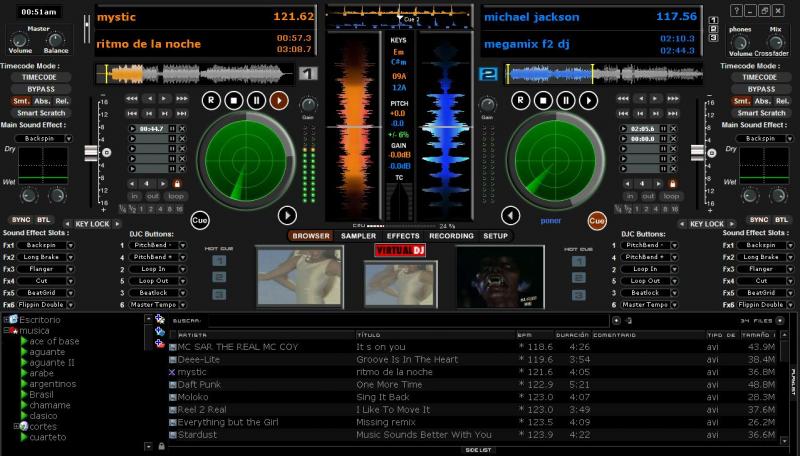Enable right BYPASS mode

pyautogui.click(x=761, y=89)
